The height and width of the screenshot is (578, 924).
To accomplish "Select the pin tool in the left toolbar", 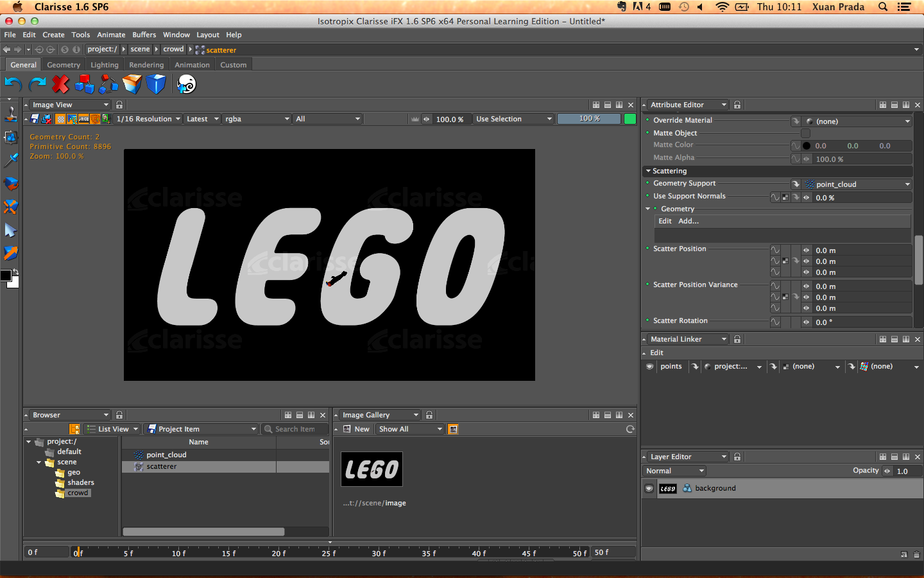I will click(11, 160).
